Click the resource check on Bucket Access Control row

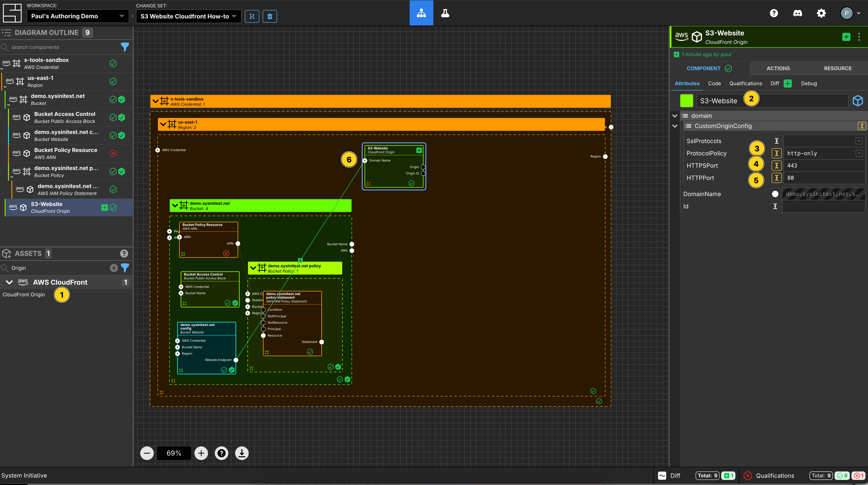pos(122,117)
